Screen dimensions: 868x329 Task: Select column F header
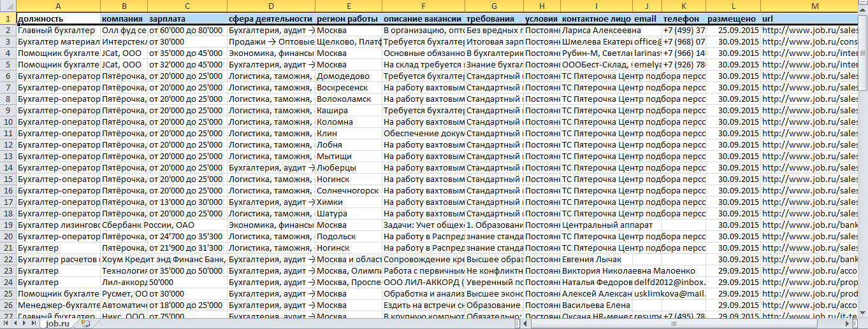[424, 6]
